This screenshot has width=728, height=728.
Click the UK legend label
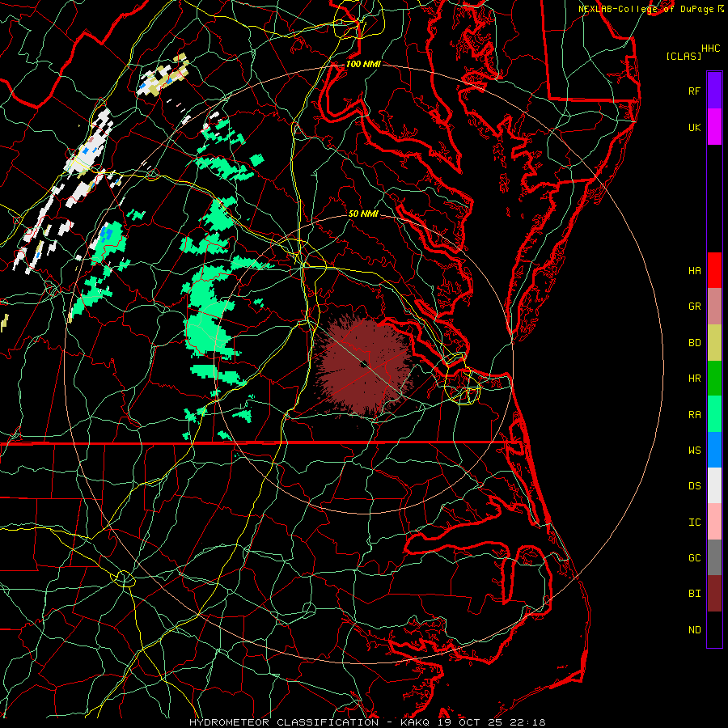[x=694, y=127]
